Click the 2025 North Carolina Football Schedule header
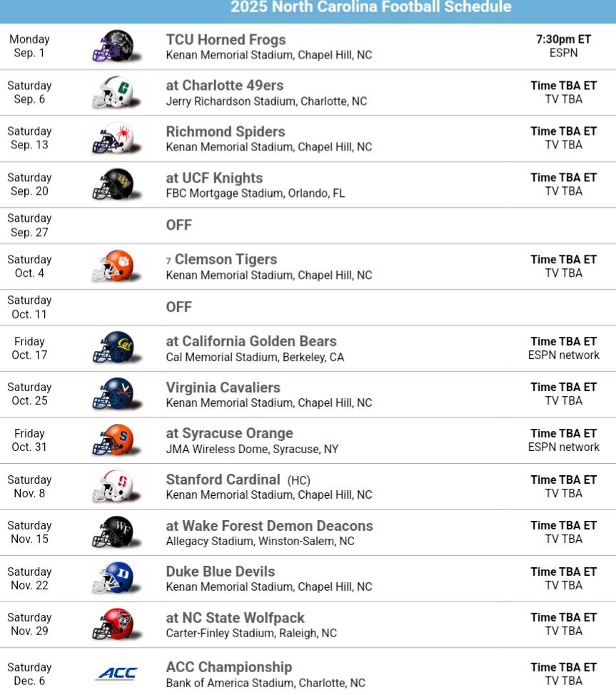This screenshot has height=695, width=616. click(370, 8)
